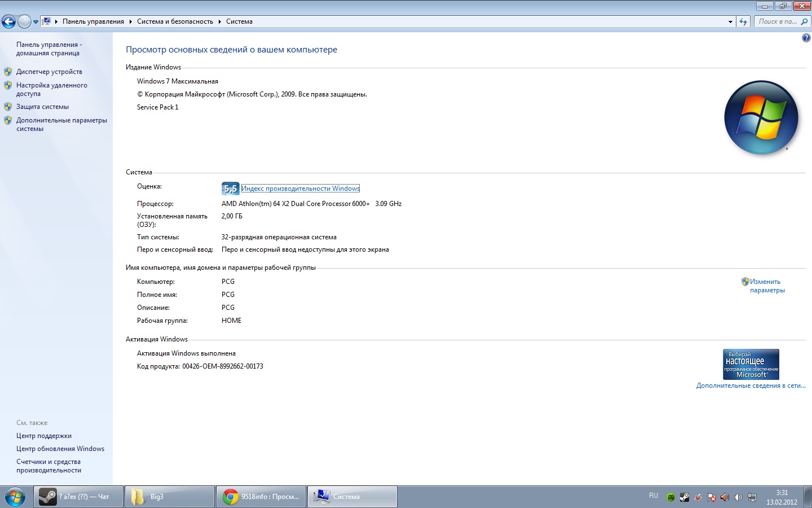Open Диспетчер устройств link
812x508 pixels.
point(49,72)
